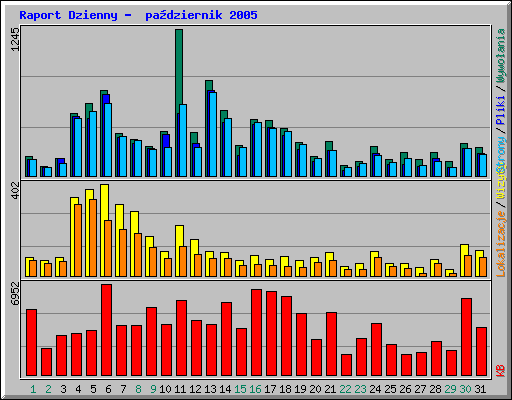Viewport: 512px width, 400px height.
Task: Click the orange sites bar for day 4
Action: click(78, 240)
